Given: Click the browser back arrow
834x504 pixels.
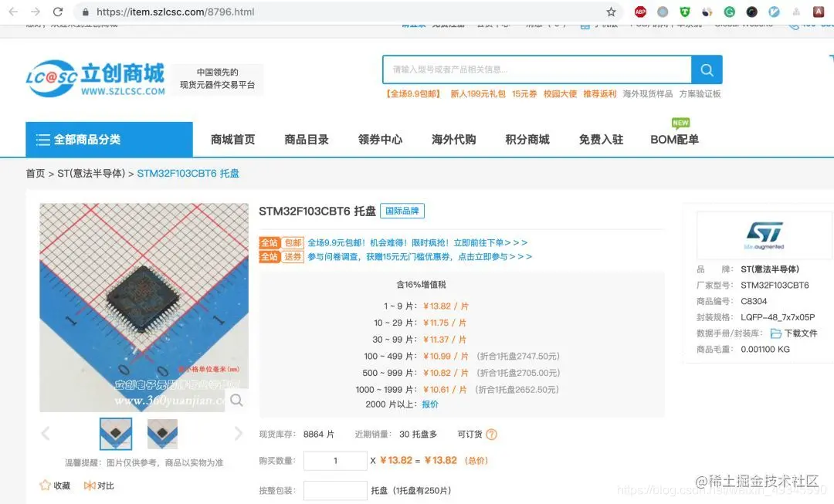Looking at the screenshot, I should pos(14,12).
